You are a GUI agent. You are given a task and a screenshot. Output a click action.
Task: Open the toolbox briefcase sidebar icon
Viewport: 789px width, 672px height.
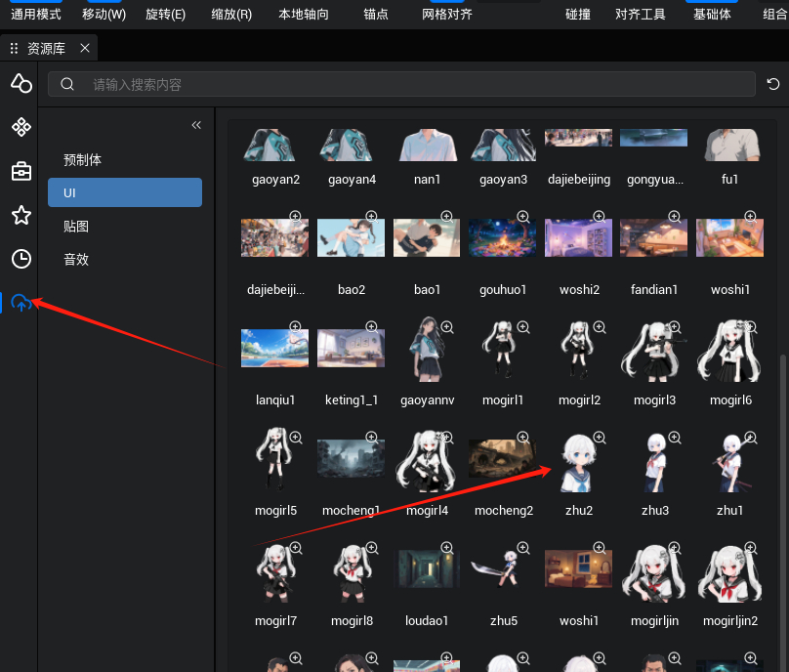pos(21,171)
